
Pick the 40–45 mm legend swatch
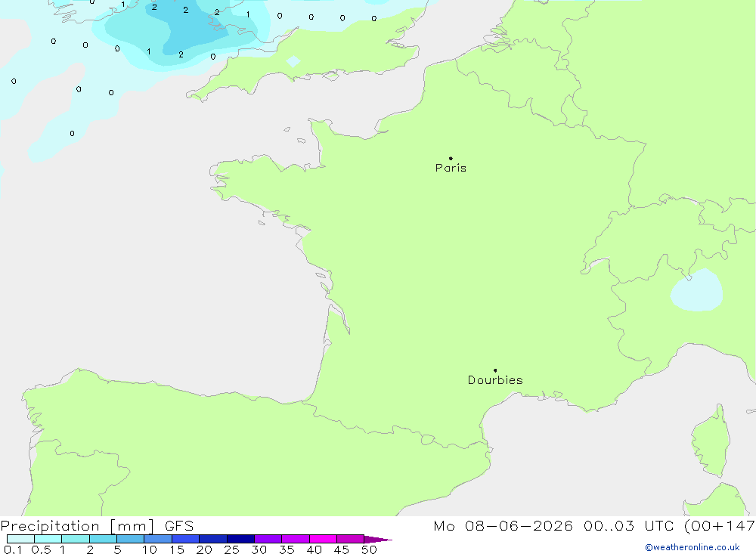[323, 539]
